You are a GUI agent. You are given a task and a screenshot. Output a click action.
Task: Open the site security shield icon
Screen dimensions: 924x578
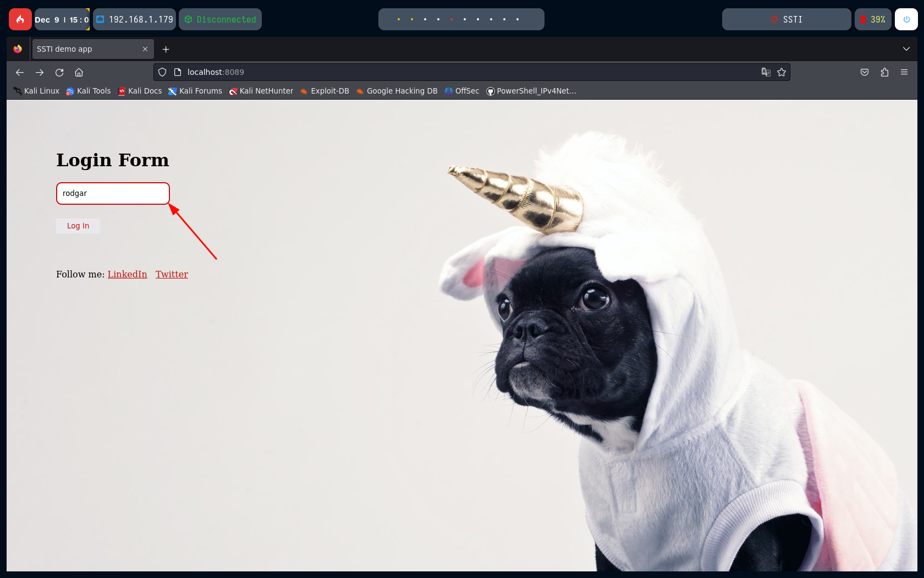point(162,72)
